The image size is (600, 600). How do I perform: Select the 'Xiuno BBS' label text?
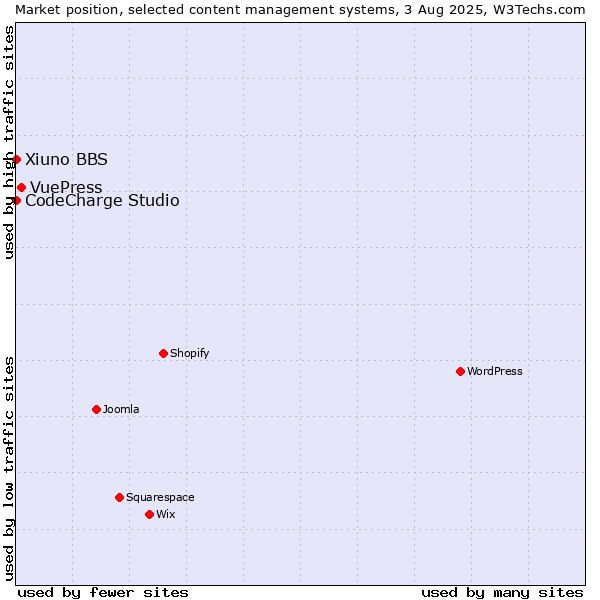point(66,160)
